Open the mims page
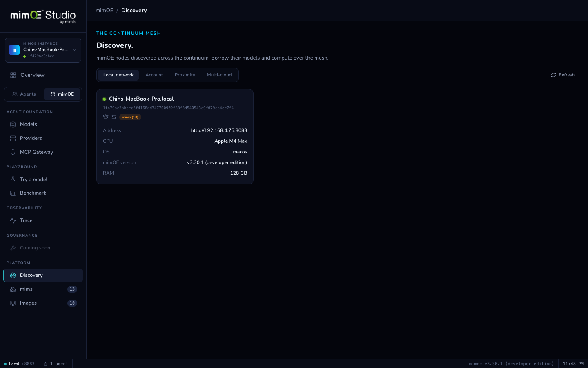Viewport: 588px width, 368px height. pos(43,289)
